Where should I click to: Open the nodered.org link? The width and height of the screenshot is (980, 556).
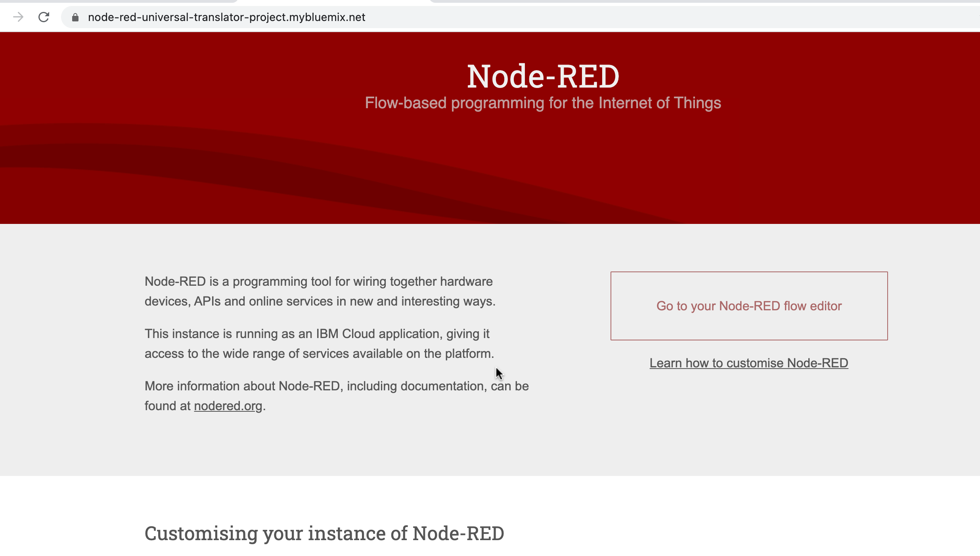point(228,406)
